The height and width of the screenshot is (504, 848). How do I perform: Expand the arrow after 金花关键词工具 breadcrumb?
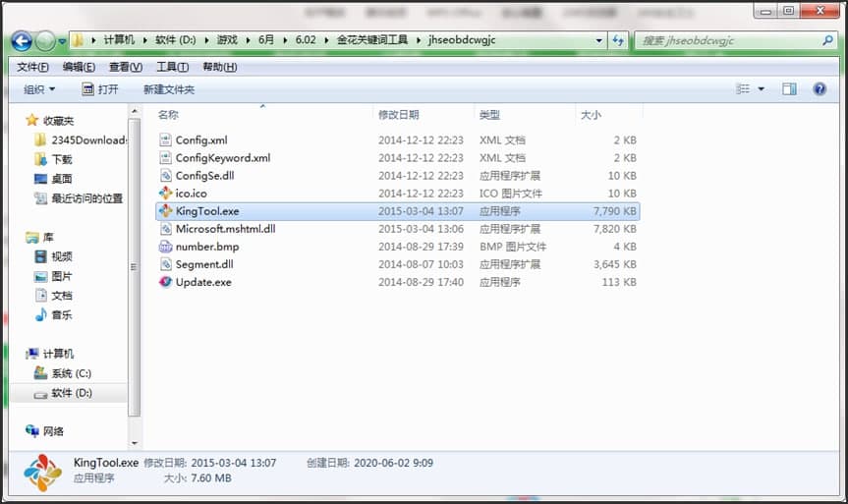[x=419, y=40]
